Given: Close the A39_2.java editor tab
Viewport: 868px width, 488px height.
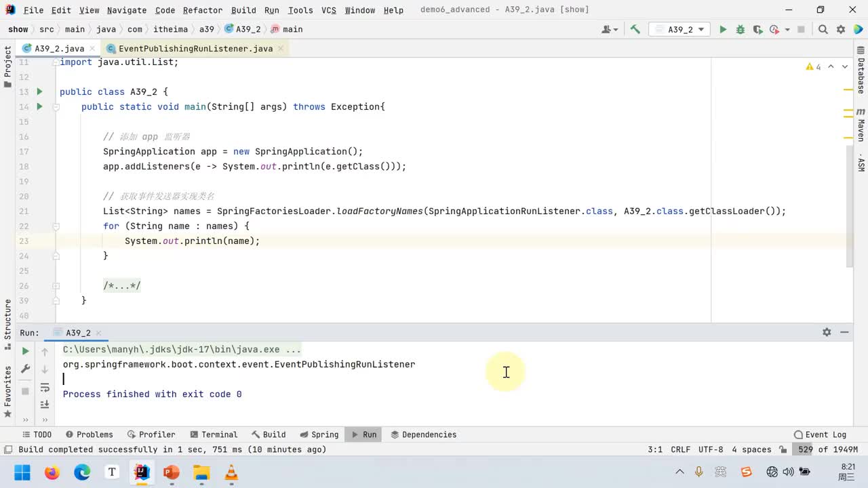Looking at the screenshot, I should [92, 48].
